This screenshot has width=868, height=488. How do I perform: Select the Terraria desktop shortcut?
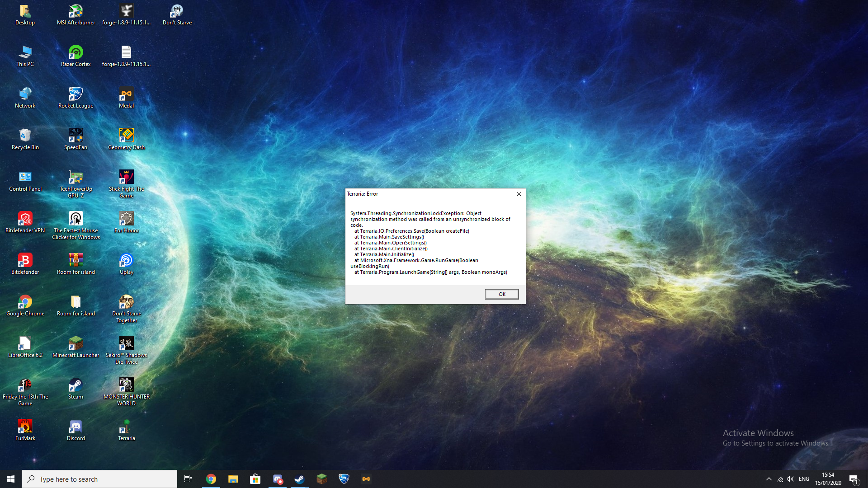(127, 431)
